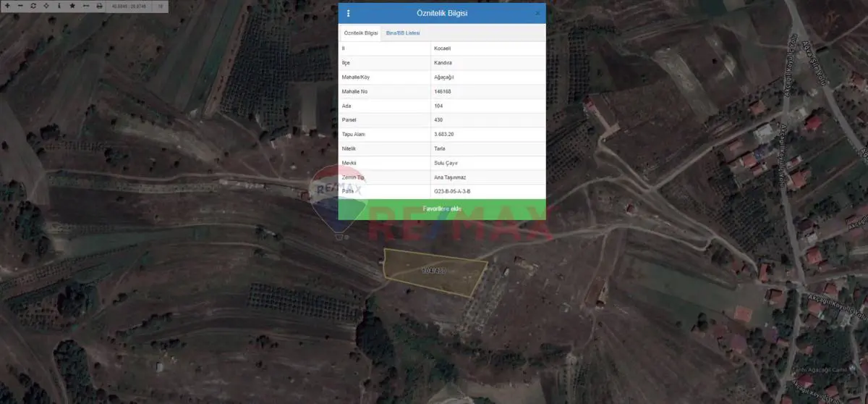
Task: Refresh the map with the circular arrows icon
Action: coord(33,6)
